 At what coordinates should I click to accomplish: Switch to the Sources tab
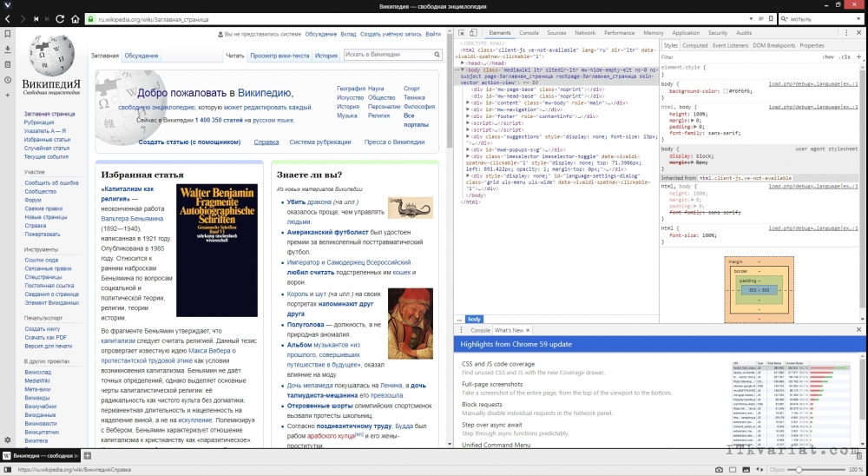click(556, 33)
